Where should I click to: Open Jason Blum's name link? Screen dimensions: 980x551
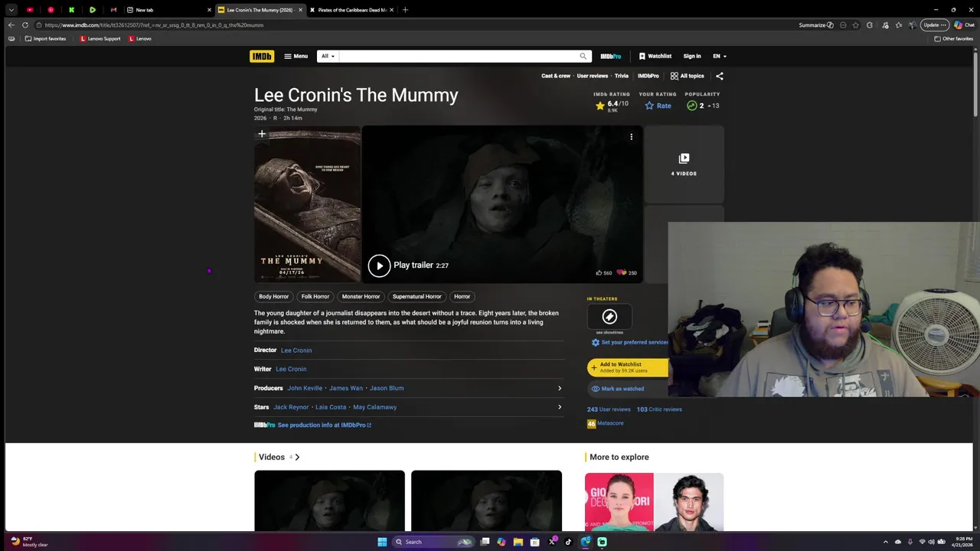(x=387, y=388)
